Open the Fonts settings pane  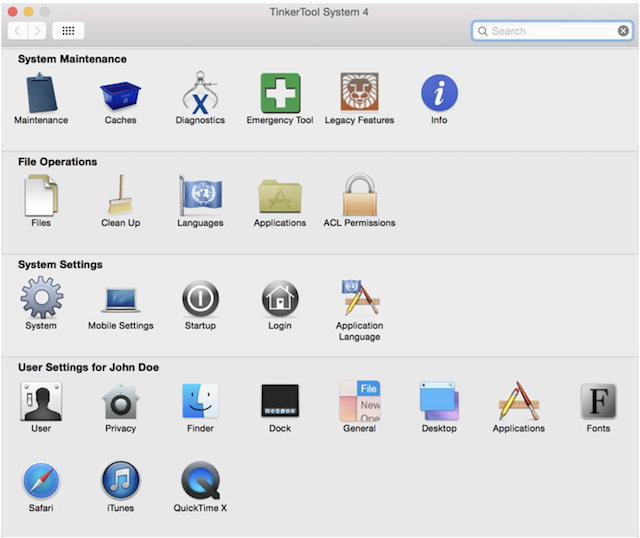click(598, 402)
